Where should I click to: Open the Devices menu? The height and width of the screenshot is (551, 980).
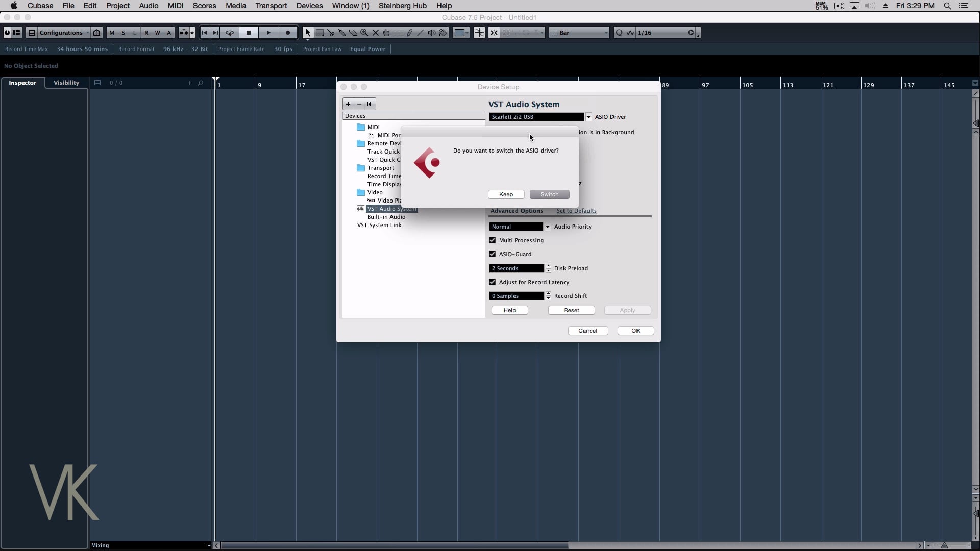pyautogui.click(x=309, y=6)
